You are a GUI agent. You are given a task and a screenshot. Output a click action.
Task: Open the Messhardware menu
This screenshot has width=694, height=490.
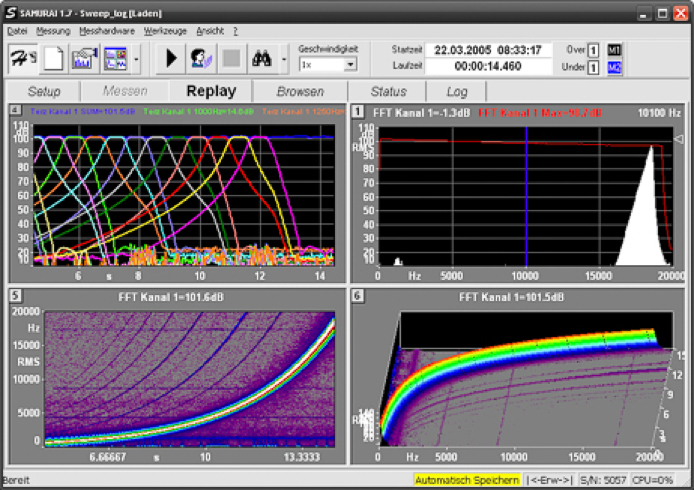tap(107, 31)
